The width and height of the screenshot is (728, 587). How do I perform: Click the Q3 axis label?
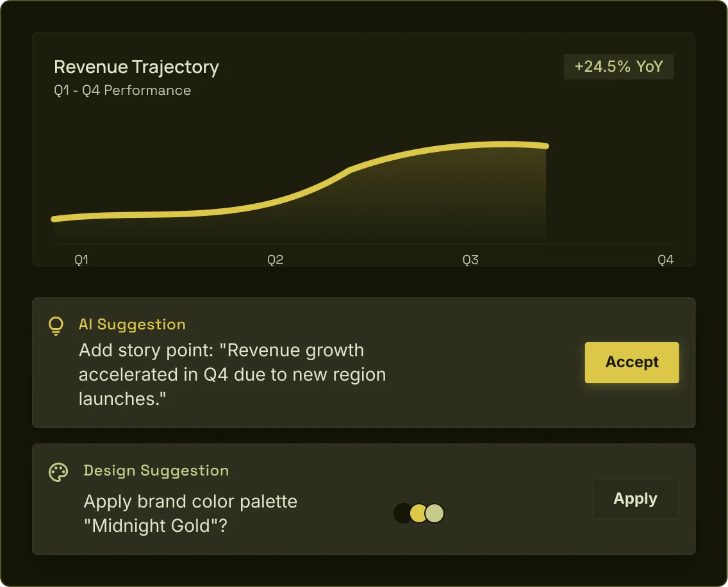(x=470, y=260)
